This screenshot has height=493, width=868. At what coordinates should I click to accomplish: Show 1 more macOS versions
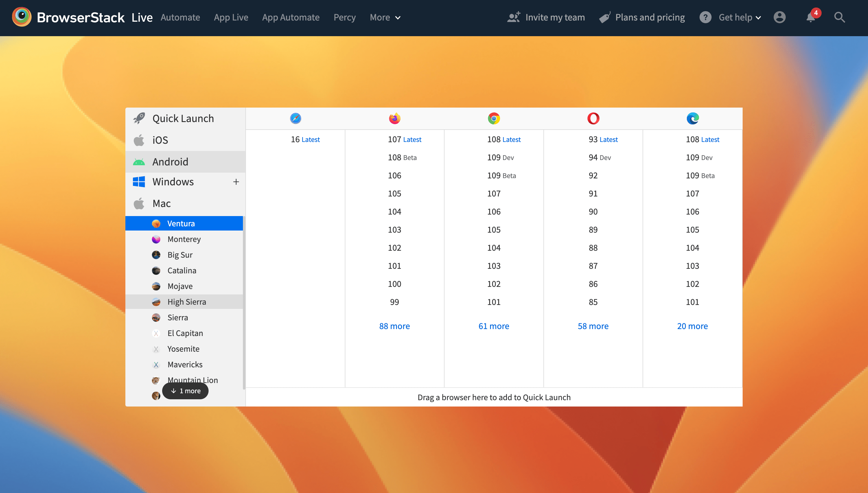(x=185, y=391)
